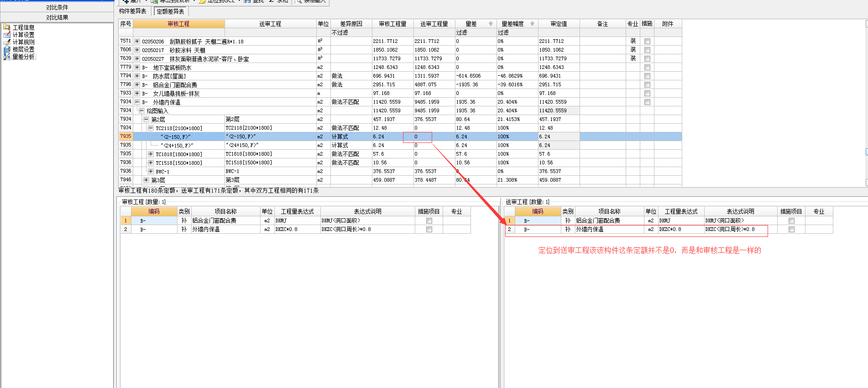
Task: Click the 备注 column header
Action: (602, 24)
